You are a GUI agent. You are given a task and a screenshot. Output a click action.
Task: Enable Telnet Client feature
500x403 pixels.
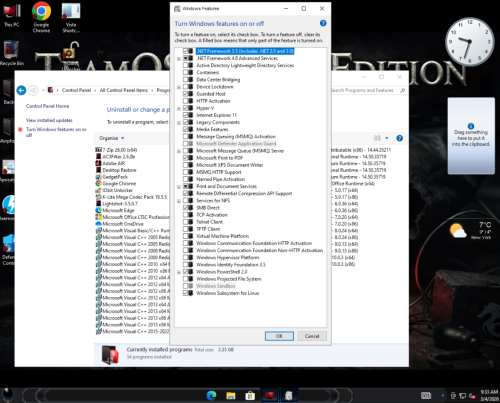click(x=186, y=222)
